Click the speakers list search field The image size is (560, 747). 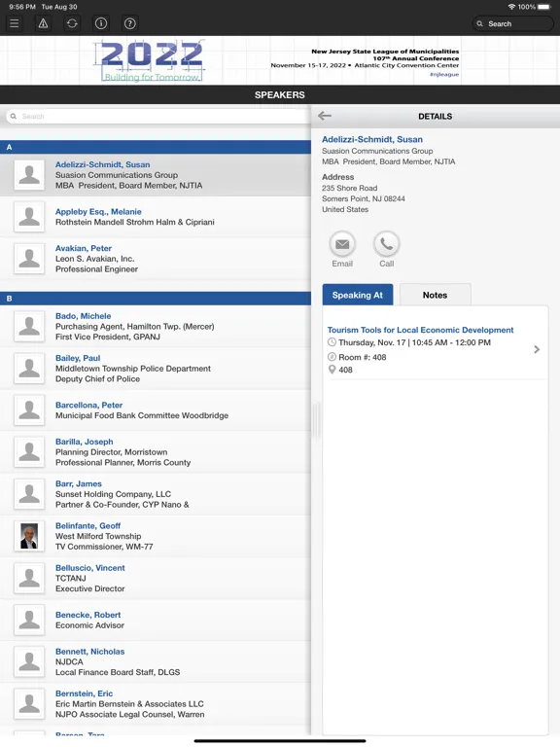[158, 117]
